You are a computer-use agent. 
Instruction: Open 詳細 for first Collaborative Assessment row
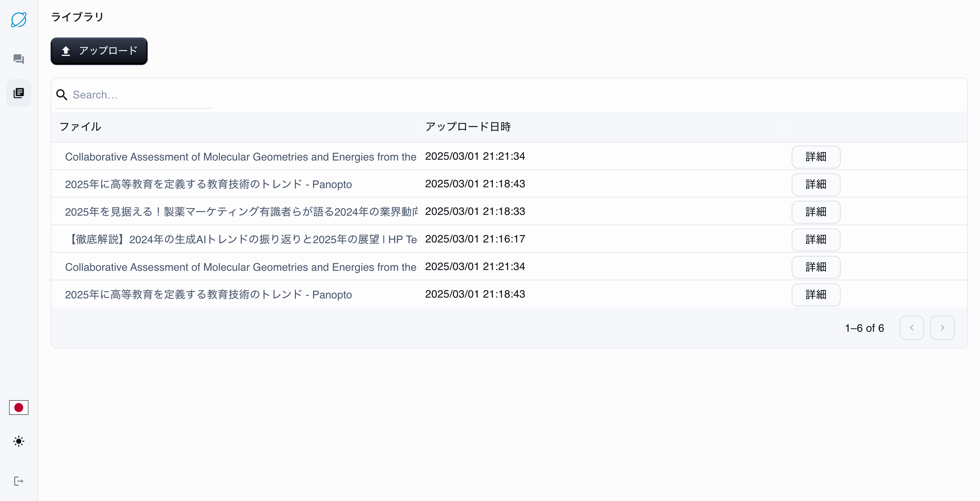[x=816, y=157]
